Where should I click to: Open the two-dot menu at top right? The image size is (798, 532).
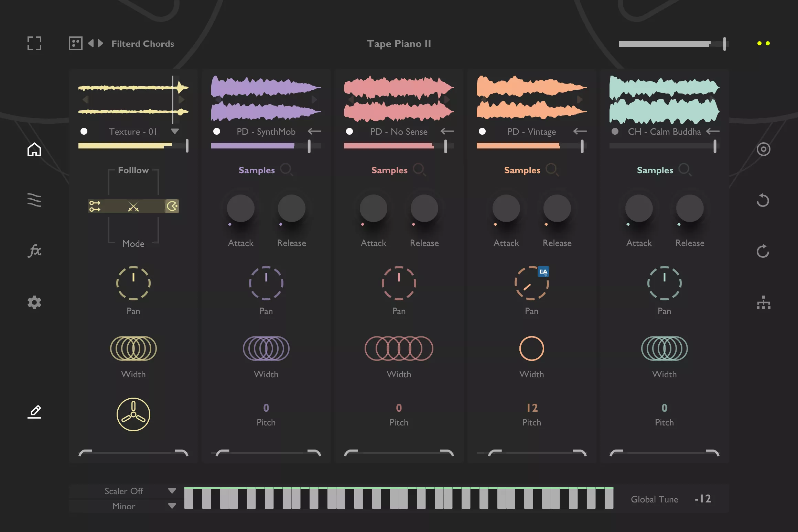pos(764,44)
